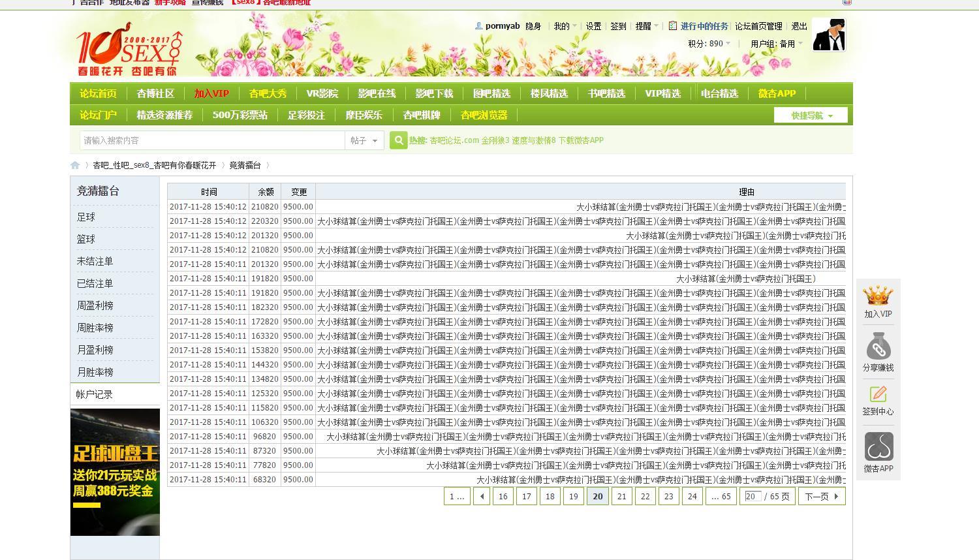Click the home icon in breadcrumb

(x=75, y=165)
